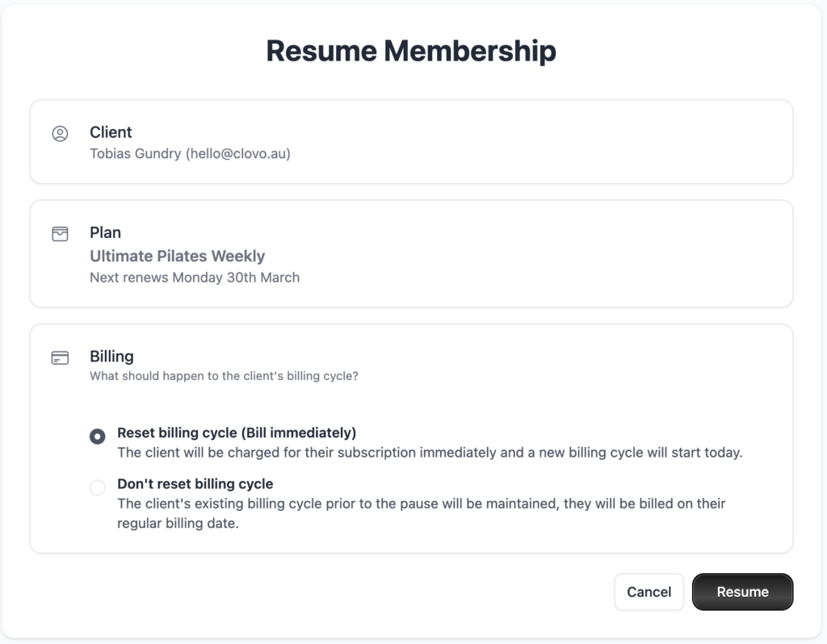Select the Reset billing cycle radio button
Screen dimensions: 827x644
pos(98,437)
